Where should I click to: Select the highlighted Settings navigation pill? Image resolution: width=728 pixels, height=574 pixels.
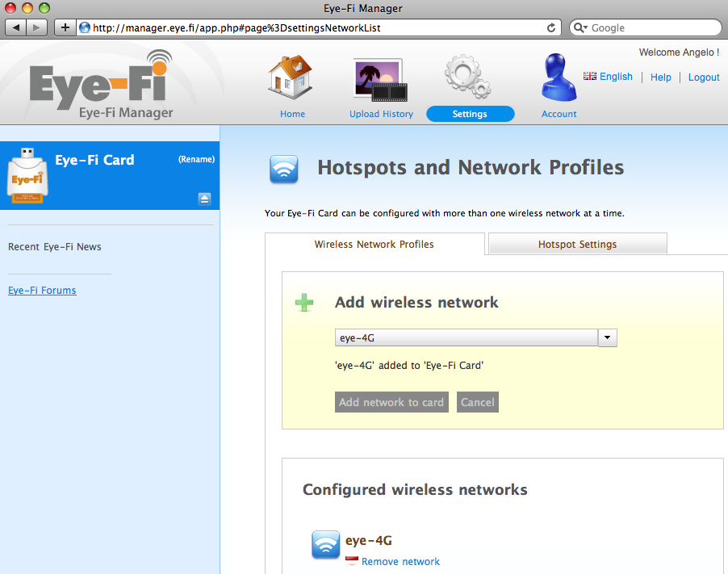click(x=470, y=114)
